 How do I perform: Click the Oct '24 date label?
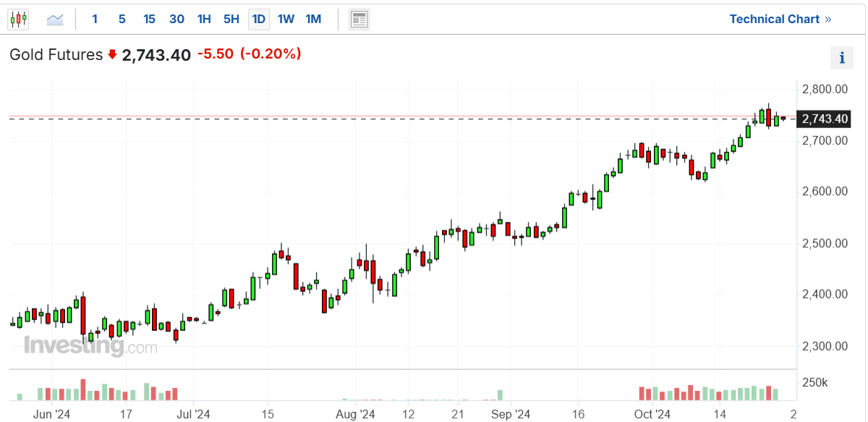click(x=652, y=414)
